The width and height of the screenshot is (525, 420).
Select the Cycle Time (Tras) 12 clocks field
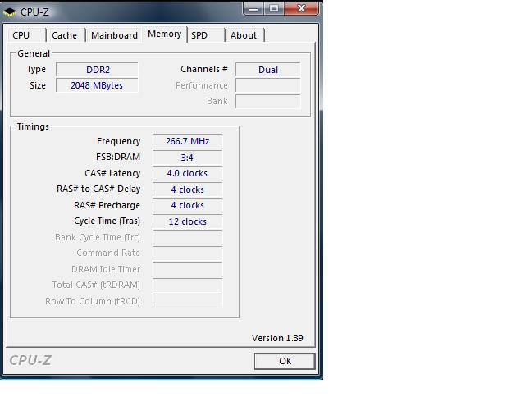(187, 221)
